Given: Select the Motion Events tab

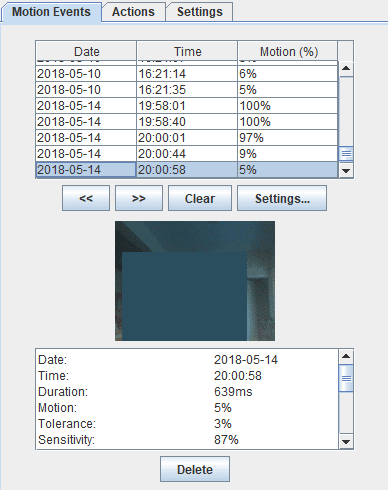Looking at the screenshot, I should [51, 12].
